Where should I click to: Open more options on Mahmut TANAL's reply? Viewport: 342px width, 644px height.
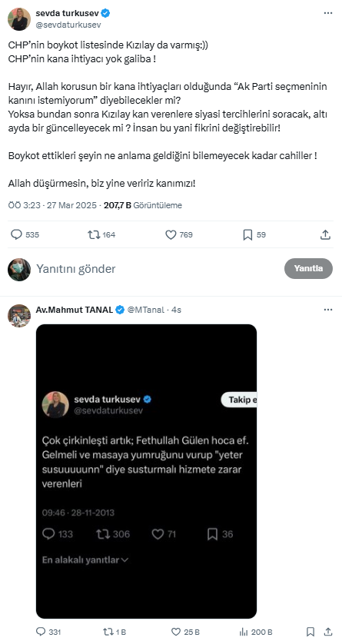[x=327, y=310]
